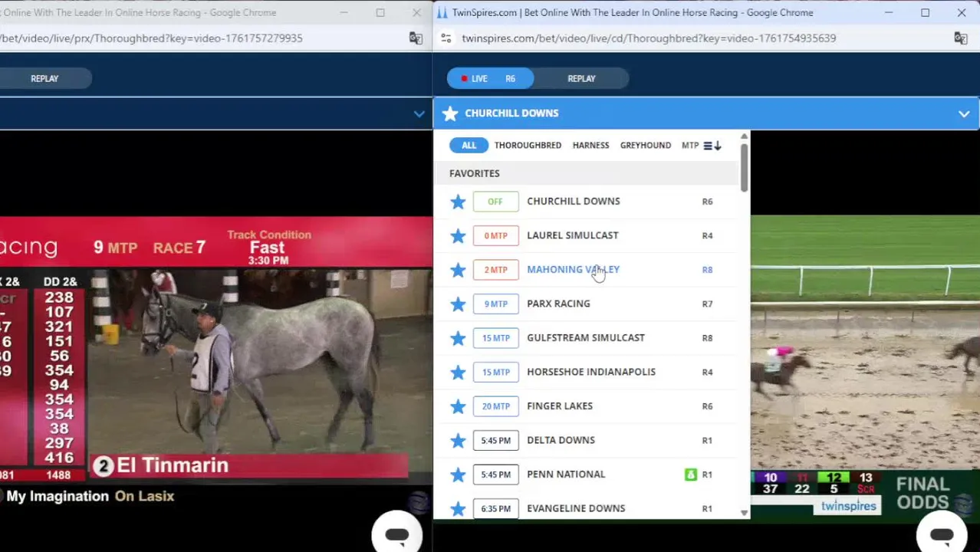The image size is (980, 552).
Task: Toggle favorite star for Gulfstream Simulcast
Action: [458, 338]
